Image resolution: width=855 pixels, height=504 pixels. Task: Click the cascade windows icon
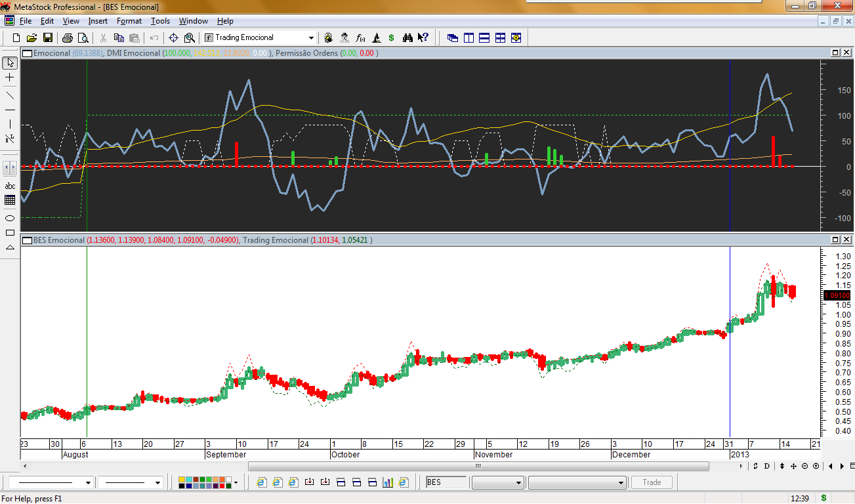453,38
